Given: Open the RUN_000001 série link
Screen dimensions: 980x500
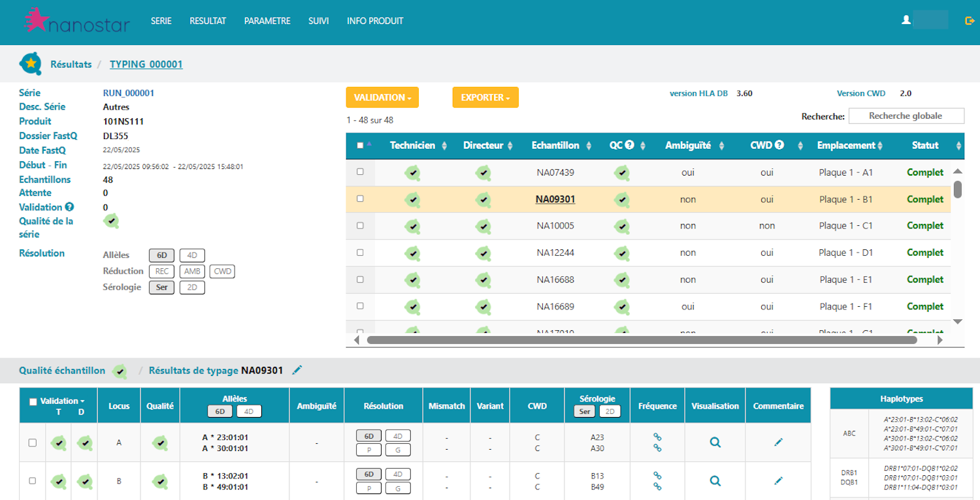Looking at the screenshot, I should coord(129,93).
